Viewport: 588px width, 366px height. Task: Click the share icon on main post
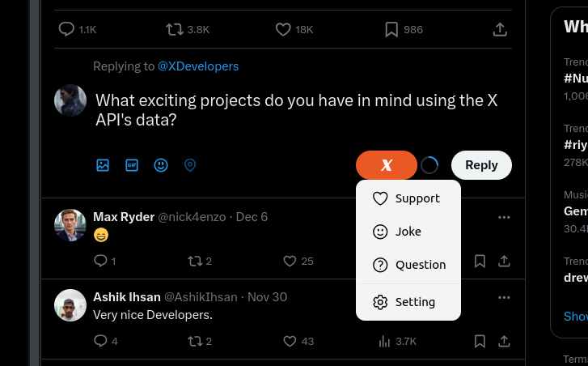(x=500, y=29)
